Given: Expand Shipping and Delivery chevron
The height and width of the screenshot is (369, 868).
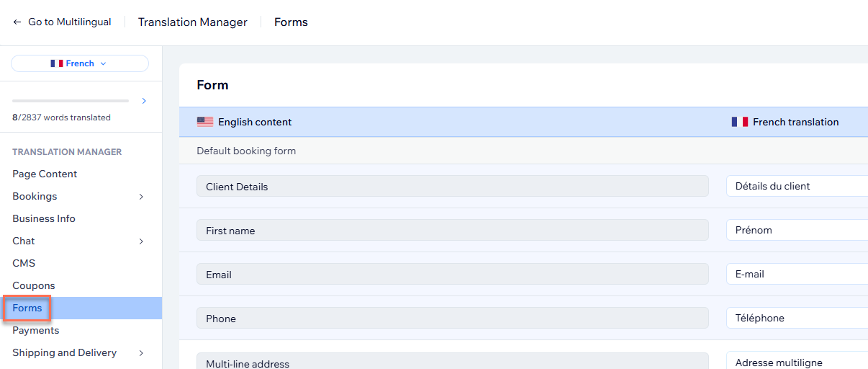Looking at the screenshot, I should [141, 353].
